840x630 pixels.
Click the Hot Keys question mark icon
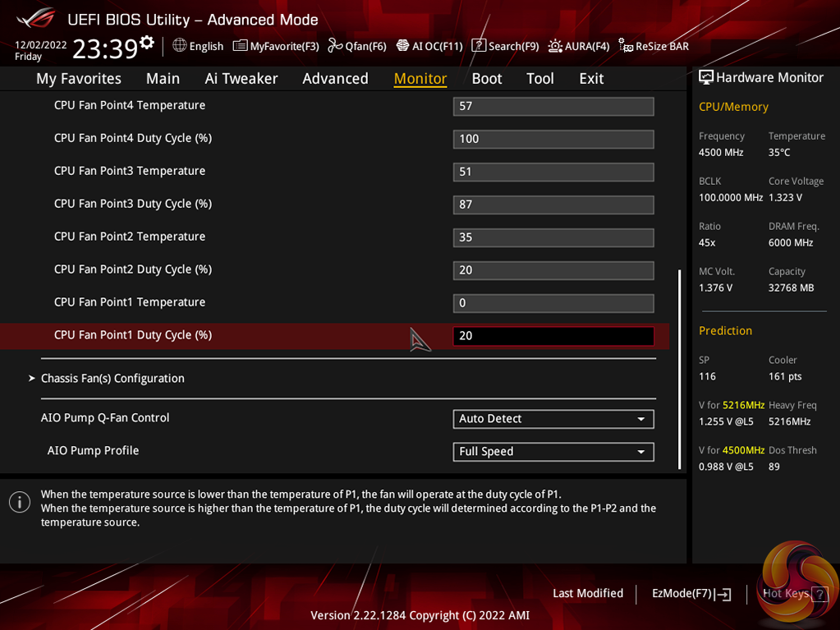[x=819, y=594]
